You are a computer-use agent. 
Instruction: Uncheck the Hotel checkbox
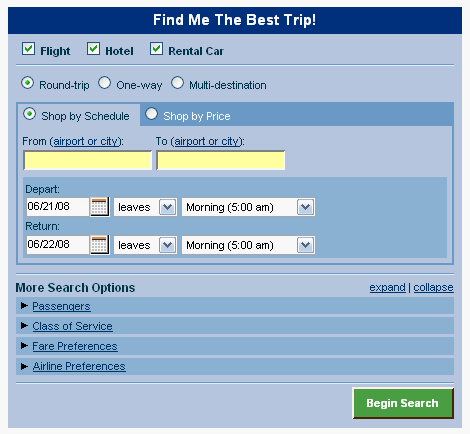click(93, 49)
